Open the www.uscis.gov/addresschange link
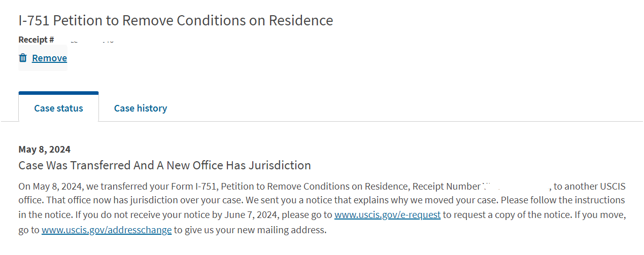This screenshot has height=255, width=644. [107, 230]
